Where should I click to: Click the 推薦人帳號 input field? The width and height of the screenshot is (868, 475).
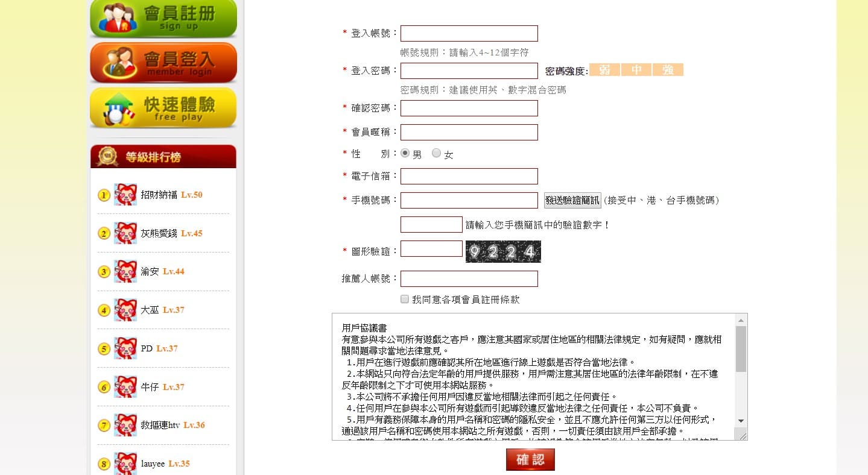click(469, 278)
